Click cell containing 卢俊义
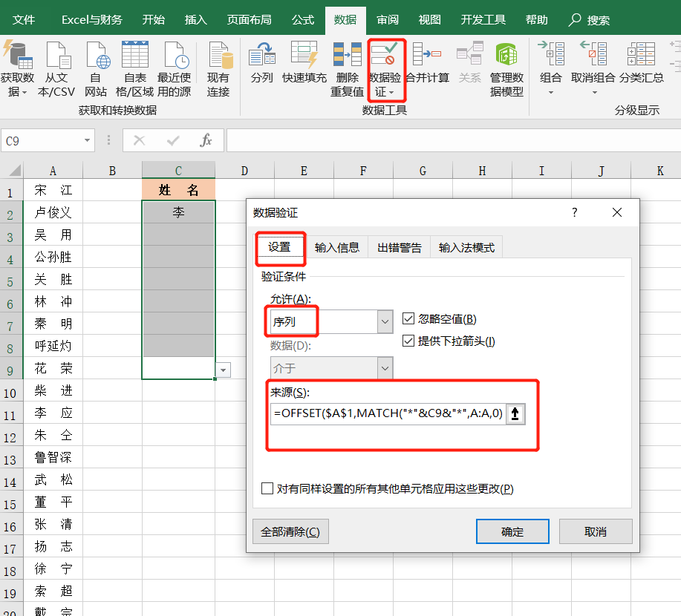The width and height of the screenshot is (681, 616). tap(53, 212)
